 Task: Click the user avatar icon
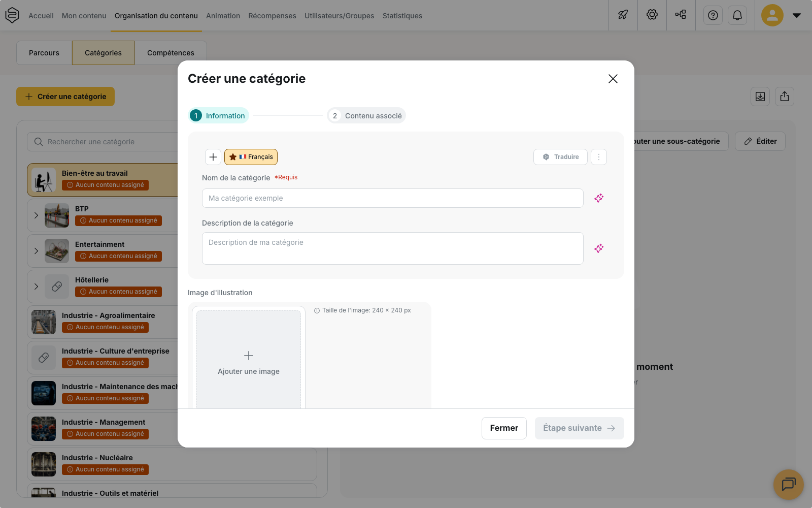click(772, 15)
